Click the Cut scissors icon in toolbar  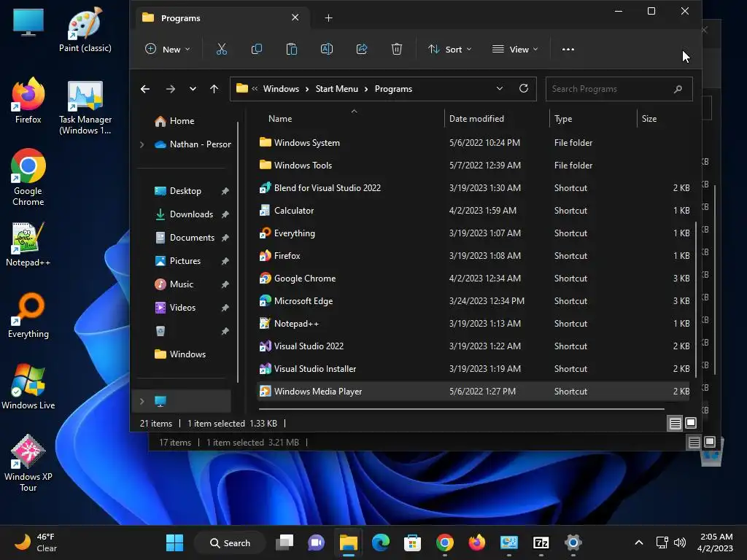point(222,49)
